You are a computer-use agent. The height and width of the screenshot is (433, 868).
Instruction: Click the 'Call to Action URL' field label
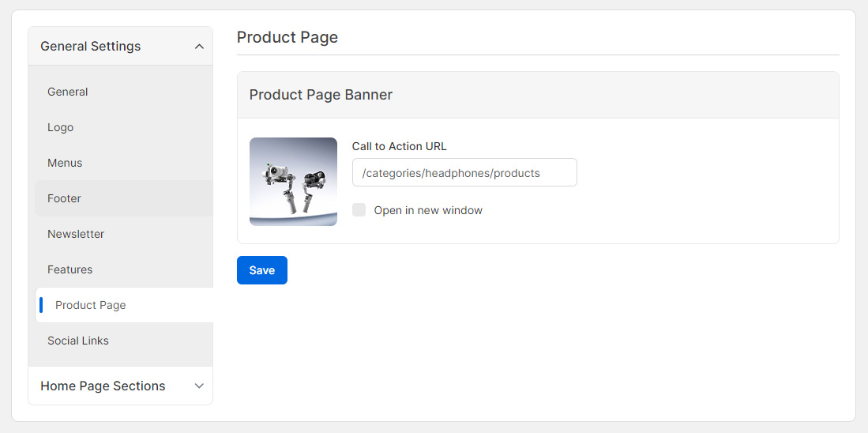click(x=399, y=146)
